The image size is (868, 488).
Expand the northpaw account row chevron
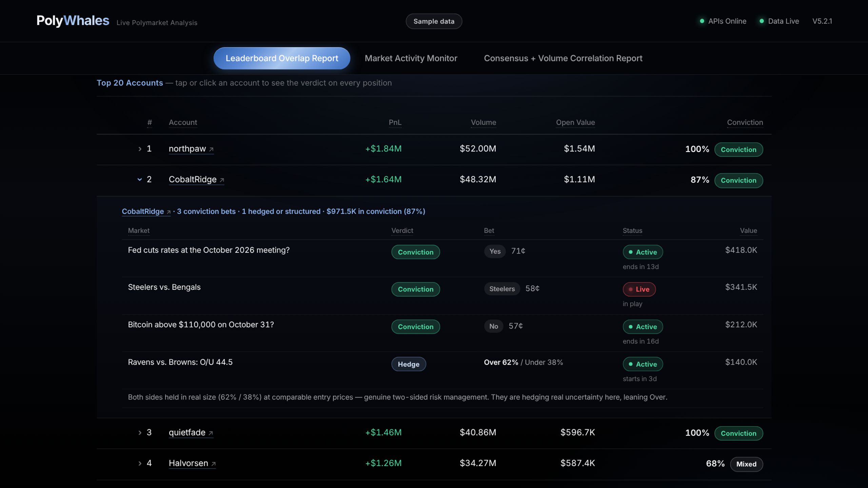140,149
